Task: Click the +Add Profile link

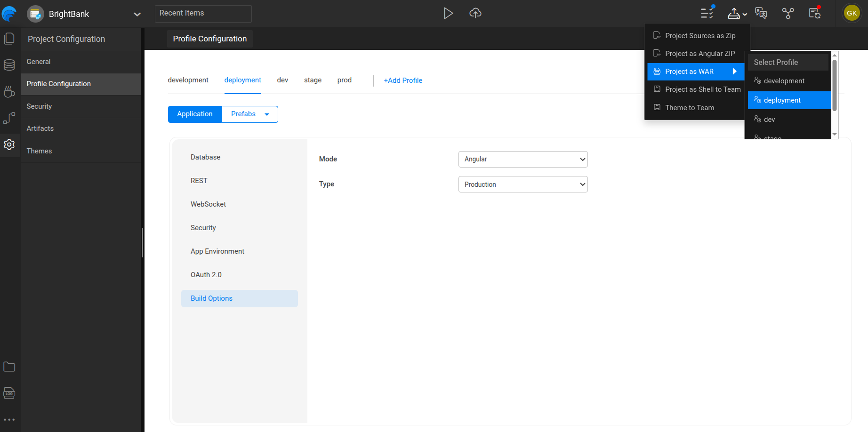Action: tap(403, 80)
